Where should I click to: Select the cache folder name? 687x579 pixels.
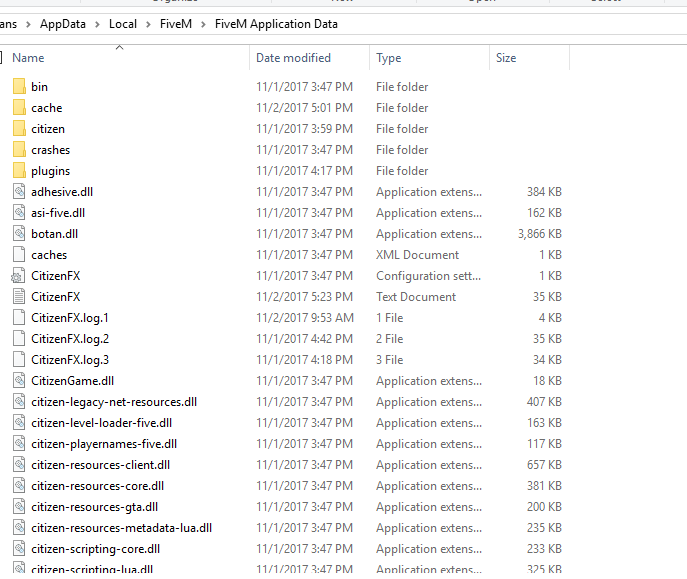(46, 108)
